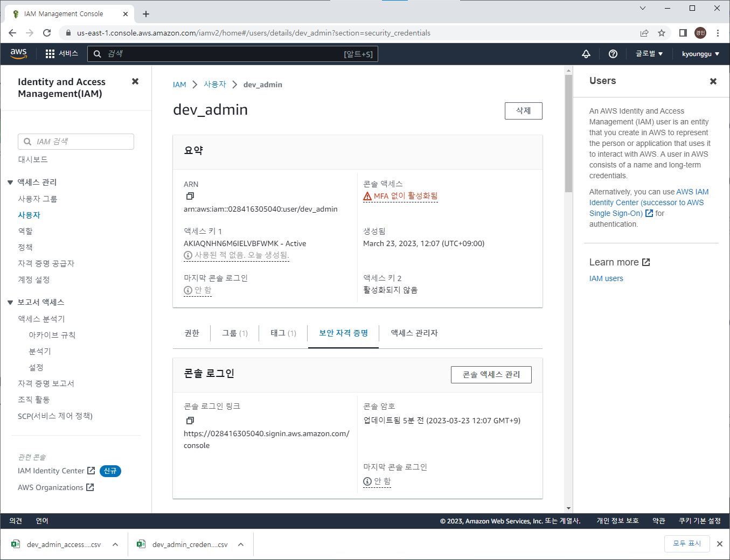The width and height of the screenshot is (730, 560).
Task: Select the 보안 자격 증명 tab
Action: tap(343, 333)
